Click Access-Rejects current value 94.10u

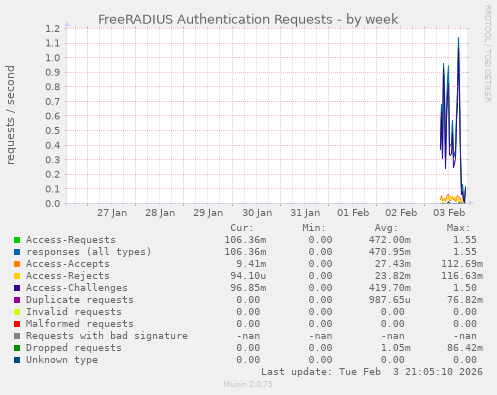[x=248, y=276]
